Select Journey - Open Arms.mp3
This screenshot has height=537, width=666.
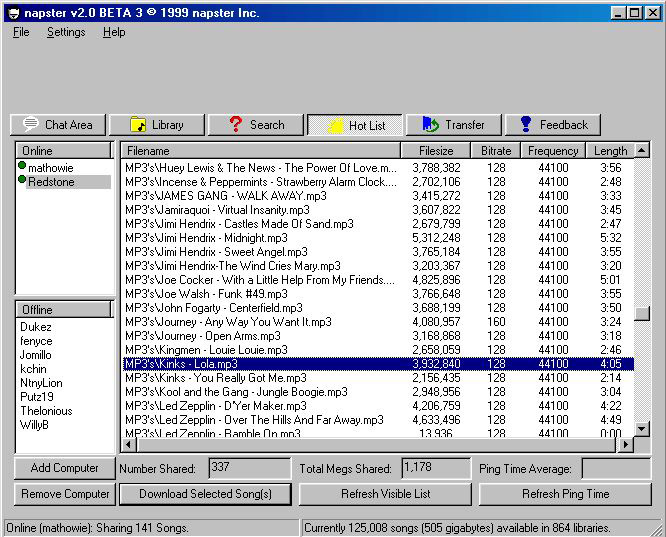pos(378,336)
